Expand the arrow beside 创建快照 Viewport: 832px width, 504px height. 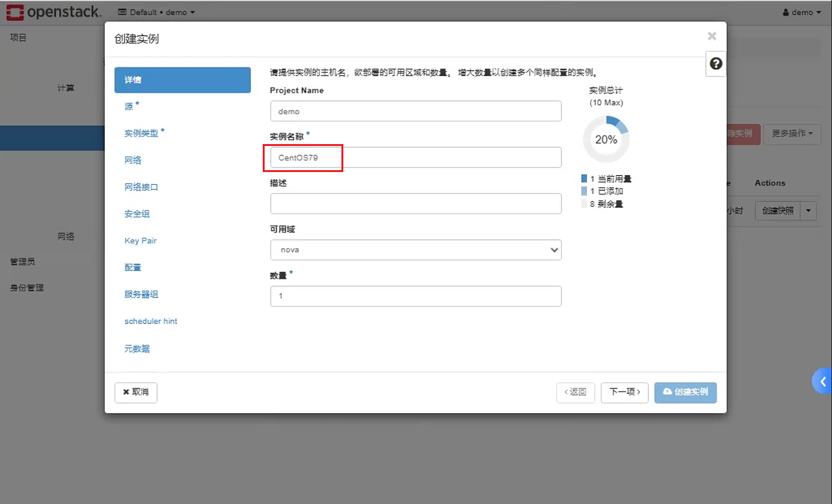(809, 211)
